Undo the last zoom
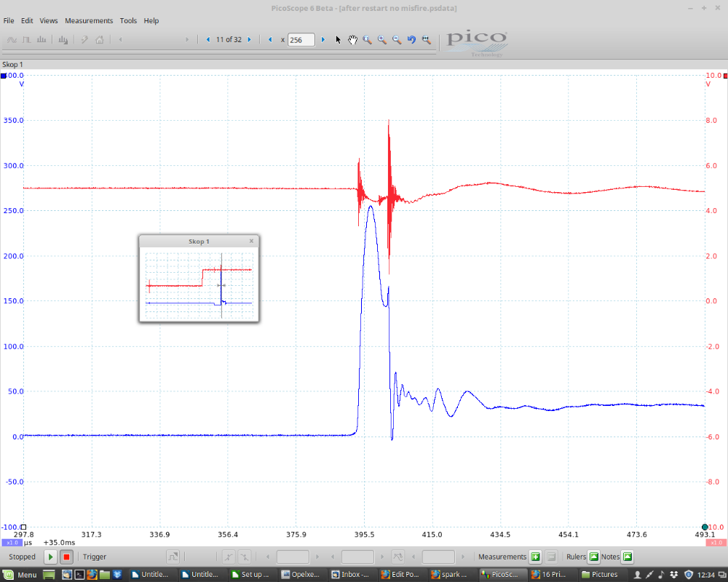The width and height of the screenshot is (728, 582). pyautogui.click(x=411, y=40)
